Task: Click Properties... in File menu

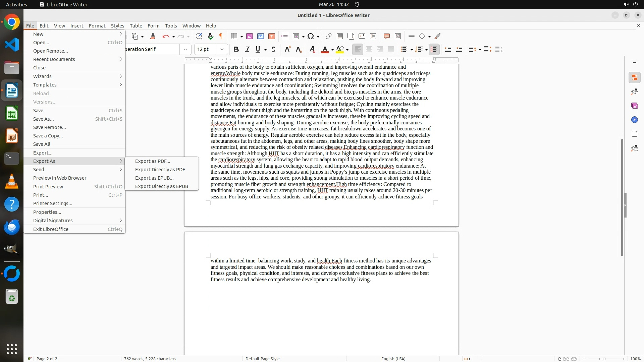Action: [x=47, y=212]
